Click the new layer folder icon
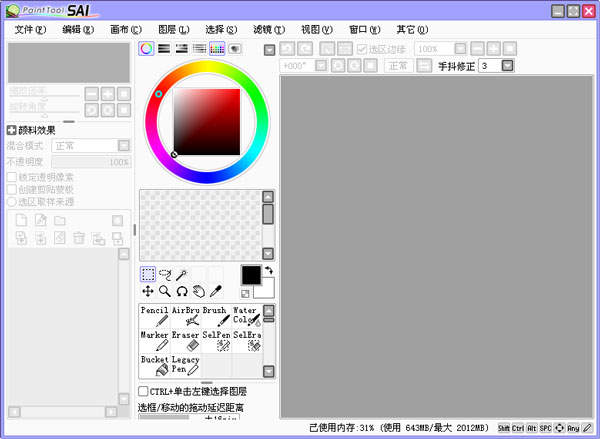The height and width of the screenshot is (439, 600). pos(60,220)
